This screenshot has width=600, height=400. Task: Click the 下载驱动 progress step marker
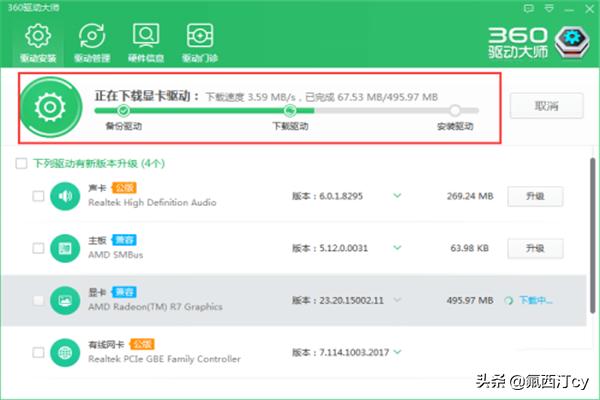290,111
